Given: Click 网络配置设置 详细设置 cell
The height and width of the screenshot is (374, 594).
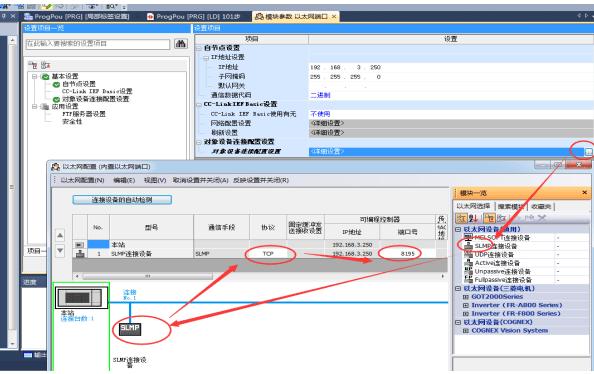Looking at the screenshot, I should click(451, 123).
